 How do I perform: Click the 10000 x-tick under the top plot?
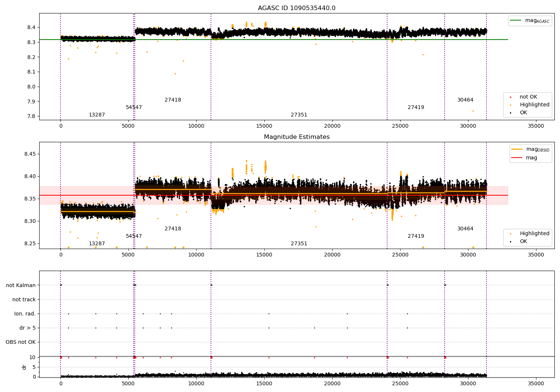click(196, 126)
